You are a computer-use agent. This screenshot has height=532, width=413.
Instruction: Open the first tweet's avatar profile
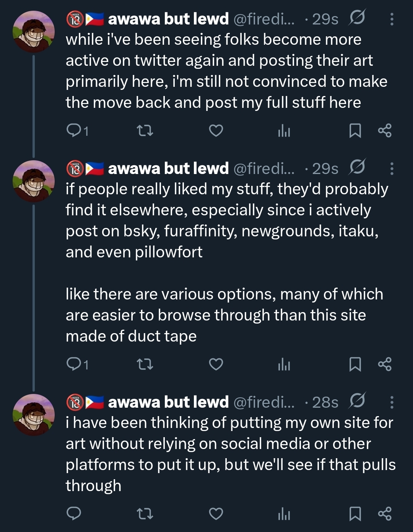pos(34,31)
